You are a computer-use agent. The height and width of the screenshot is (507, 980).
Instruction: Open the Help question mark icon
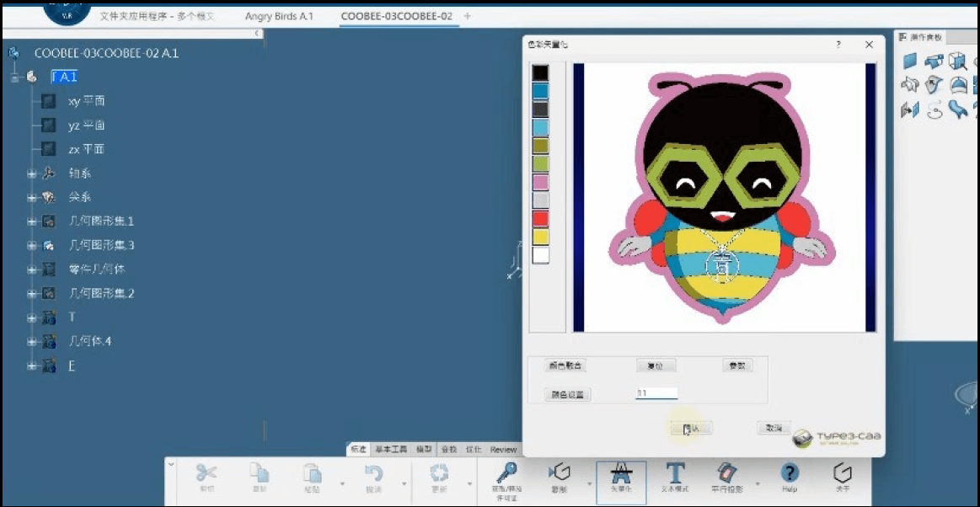(790, 472)
